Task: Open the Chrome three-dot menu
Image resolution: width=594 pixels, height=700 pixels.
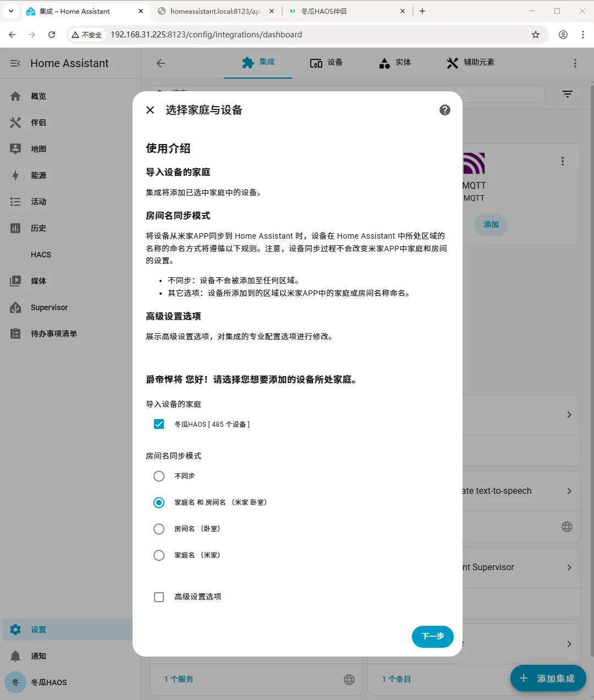Action: (583, 35)
